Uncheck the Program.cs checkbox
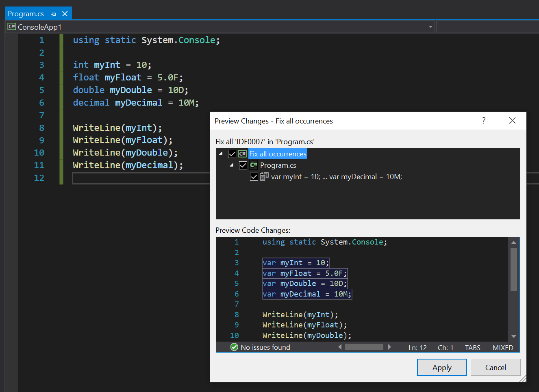Viewport: 539px width, 392px height. [243, 165]
